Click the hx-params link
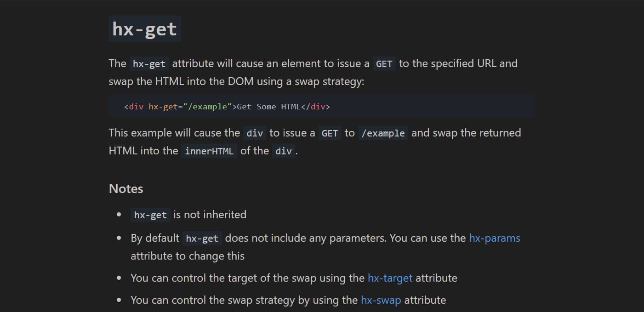The width and height of the screenshot is (644, 312). point(495,238)
